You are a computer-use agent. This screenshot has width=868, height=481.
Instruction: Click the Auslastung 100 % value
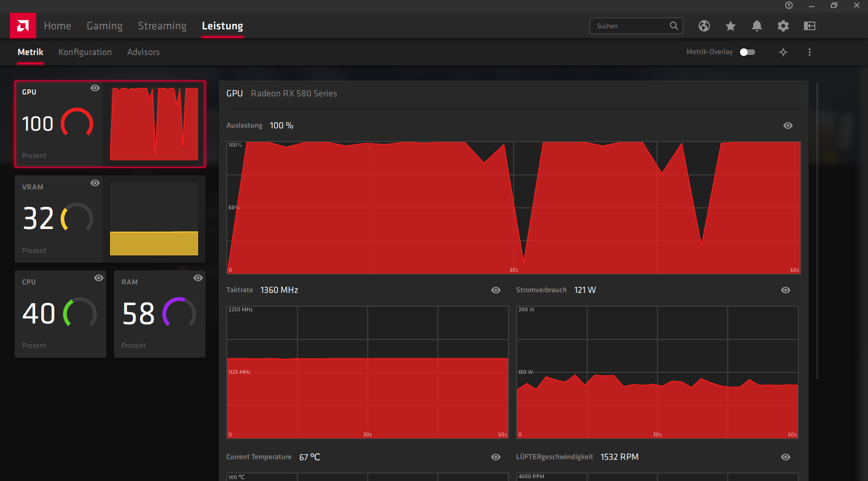(281, 126)
